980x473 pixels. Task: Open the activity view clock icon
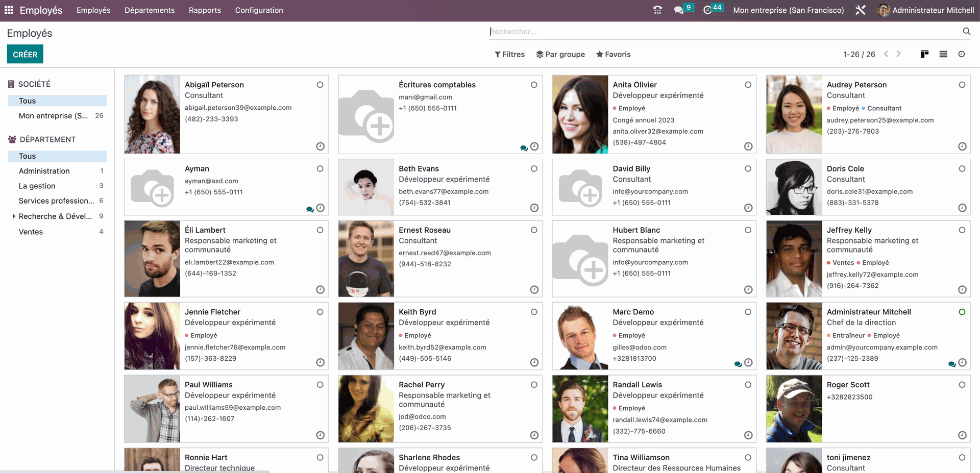point(962,54)
